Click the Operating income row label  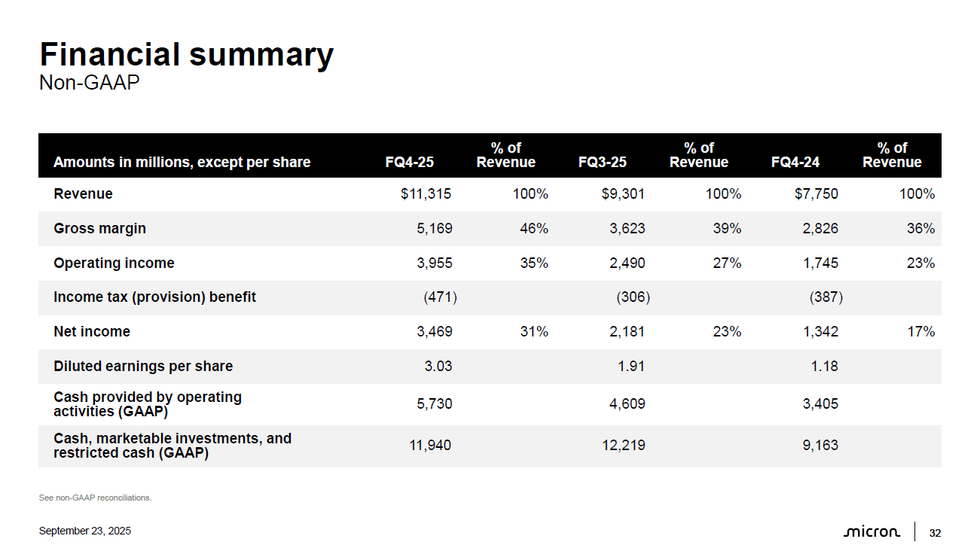pos(114,263)
